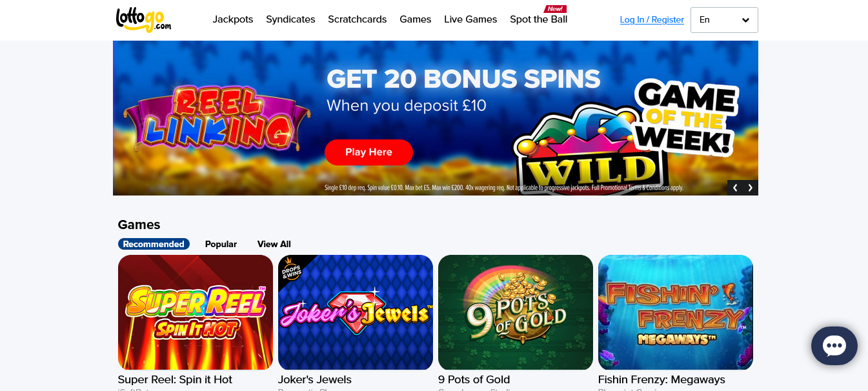Open the View All games tab

[274, 244]
